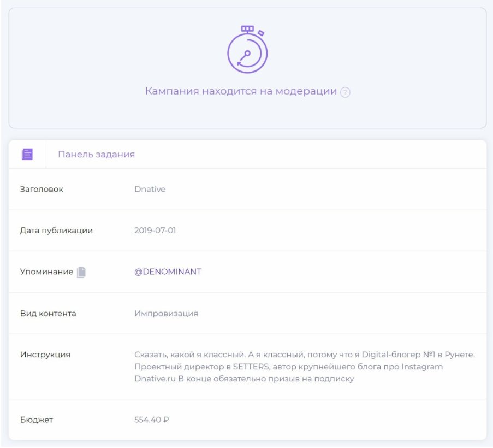Select the Dnative title value

[x=150, y=189]
